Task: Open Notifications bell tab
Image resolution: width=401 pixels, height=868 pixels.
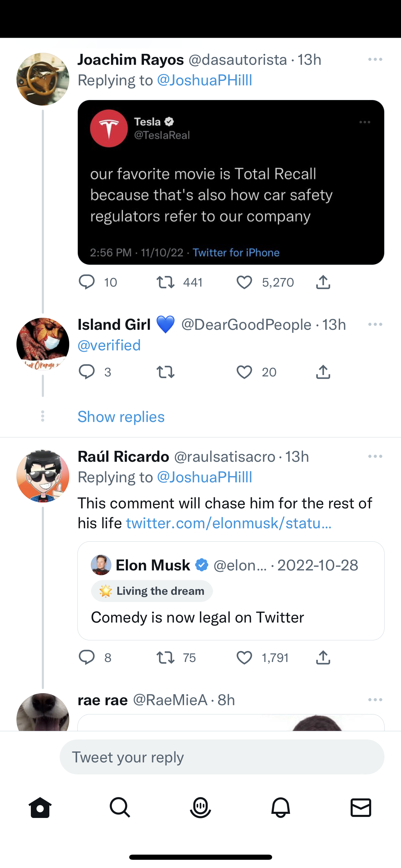Action: coord(281,807)
